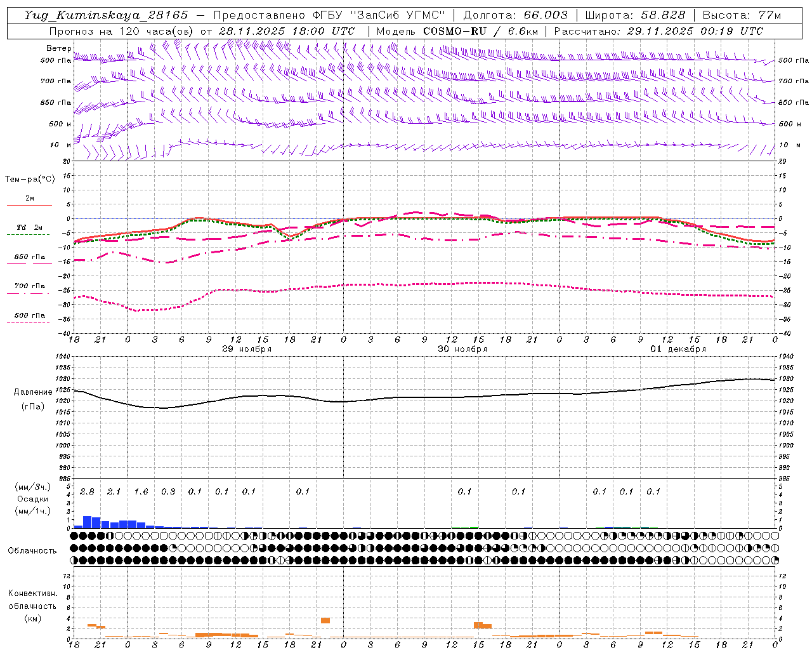Image resolution: width=812 pixels, height=650 pixels.
Task: Click the black pressure curve in Давление panel
Action: 425,397
